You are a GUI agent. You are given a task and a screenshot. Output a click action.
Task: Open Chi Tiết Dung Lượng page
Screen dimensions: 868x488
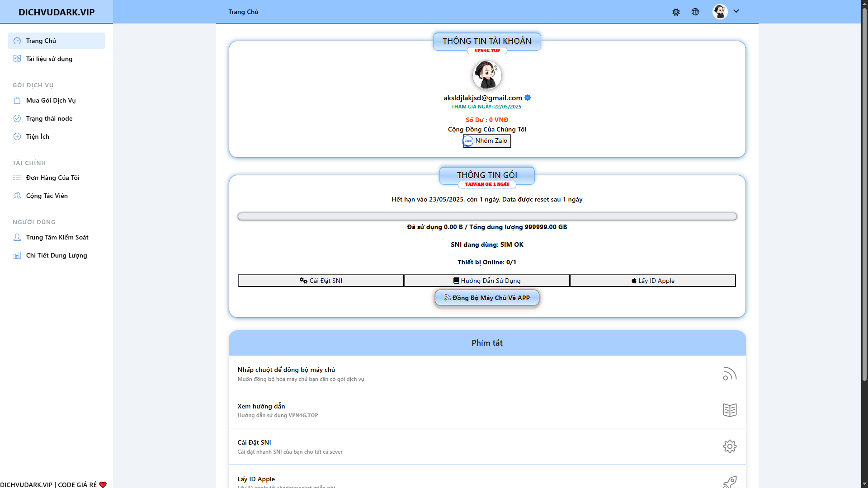57,255
